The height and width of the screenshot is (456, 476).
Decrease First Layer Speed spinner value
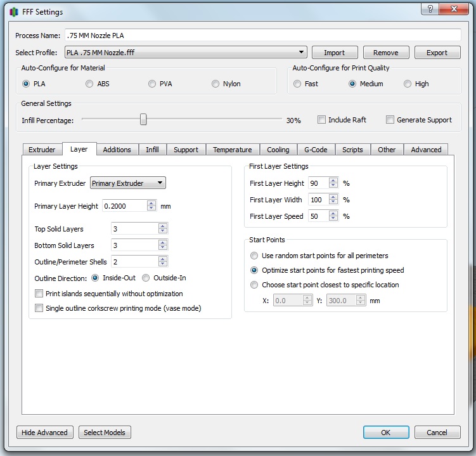tap(333, 219)
